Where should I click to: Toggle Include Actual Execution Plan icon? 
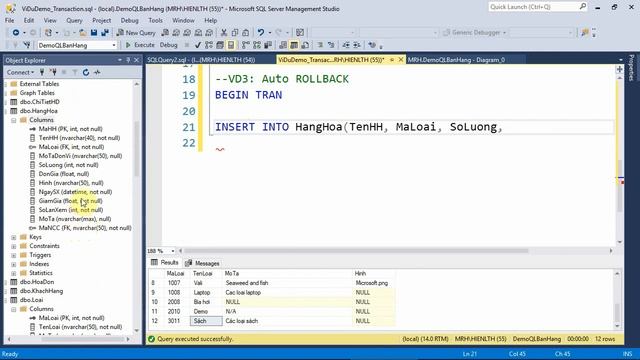(246, 45)
